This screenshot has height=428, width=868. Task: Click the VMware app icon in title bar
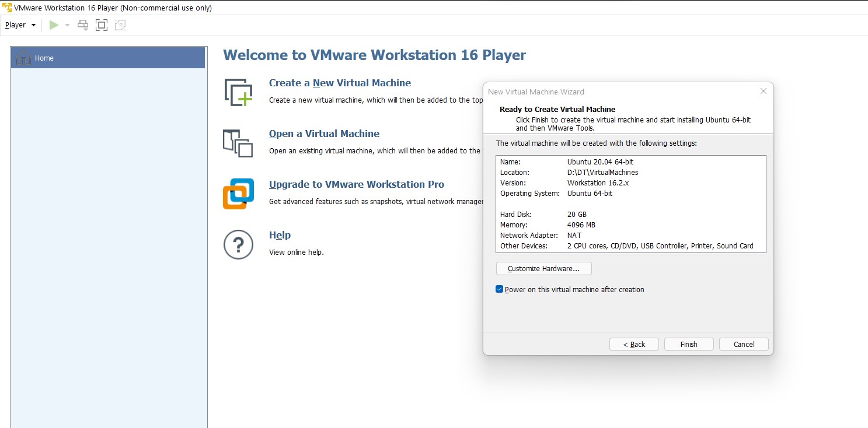[x=7, y=8]
